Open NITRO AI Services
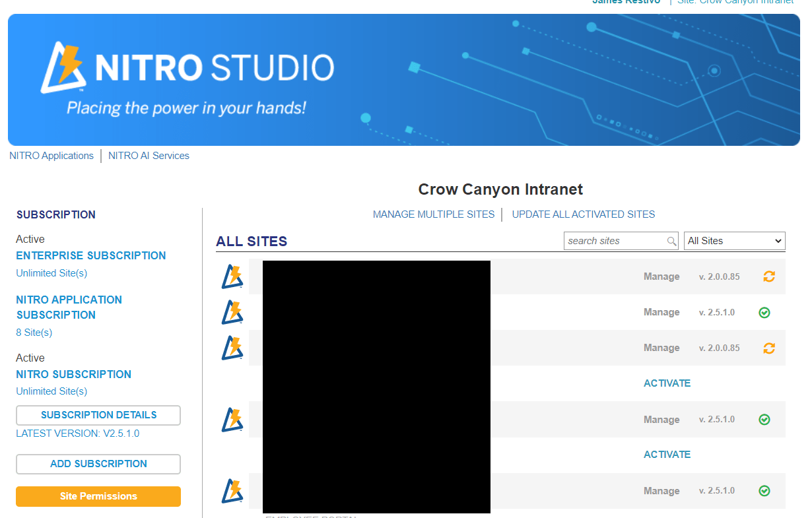The width and height of the screenshot is (812, 518). (149, 155)
